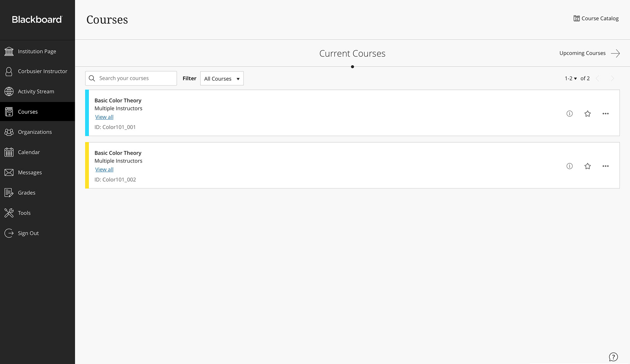Open Activity Stream menu item

click(x=37, y=91)
